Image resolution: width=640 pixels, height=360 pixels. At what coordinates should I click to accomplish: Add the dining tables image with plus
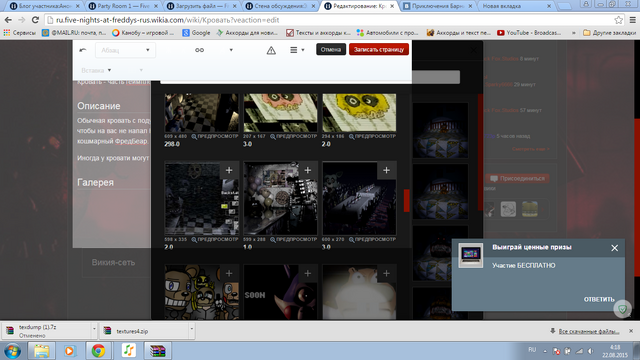click(x=387, y=170)
